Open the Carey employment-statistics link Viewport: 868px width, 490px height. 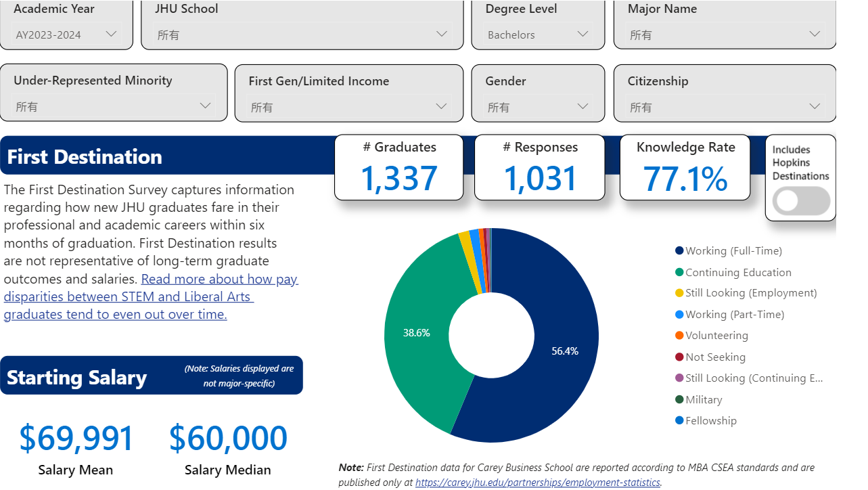click(537, 483)
